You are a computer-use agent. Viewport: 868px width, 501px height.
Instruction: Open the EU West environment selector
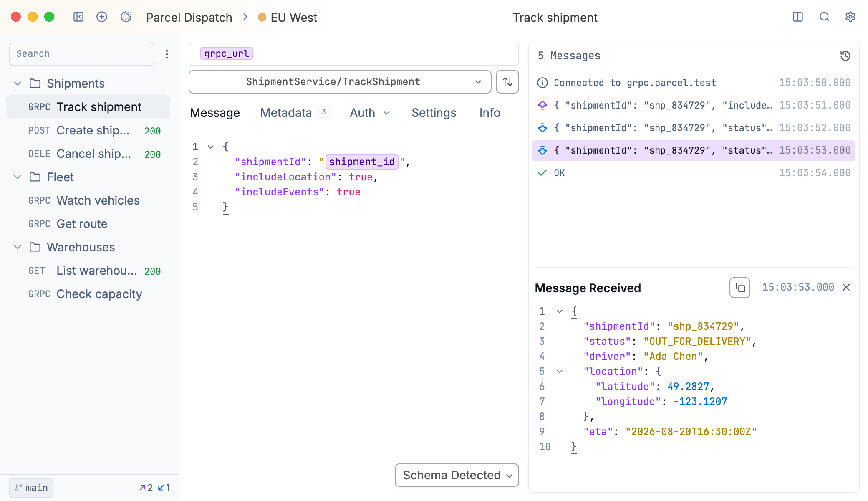pyautogui.click(x=288, y=18)
